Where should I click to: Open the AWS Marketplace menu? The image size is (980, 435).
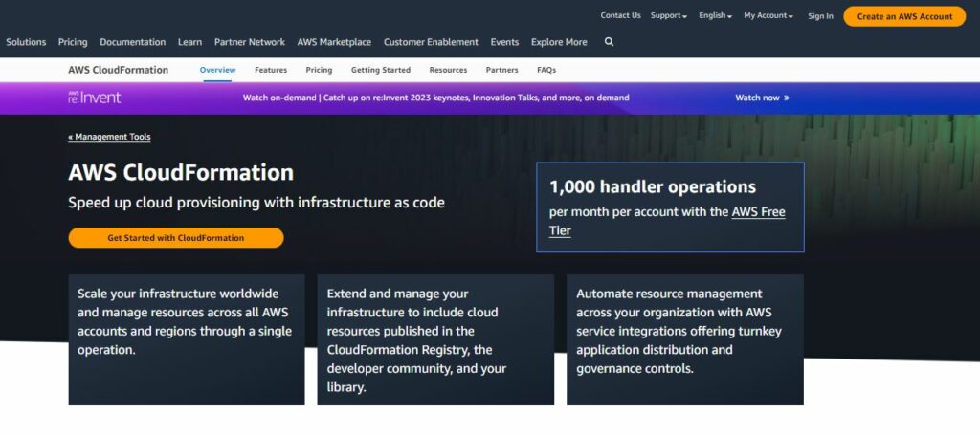pos(334,42)
